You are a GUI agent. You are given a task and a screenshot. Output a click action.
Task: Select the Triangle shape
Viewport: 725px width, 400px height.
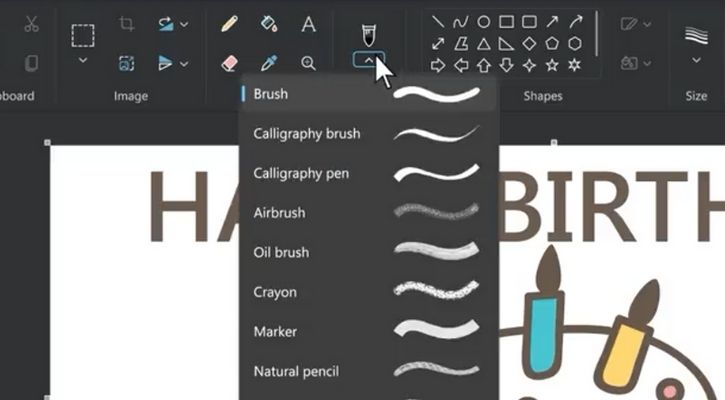[x=484, y=44]
